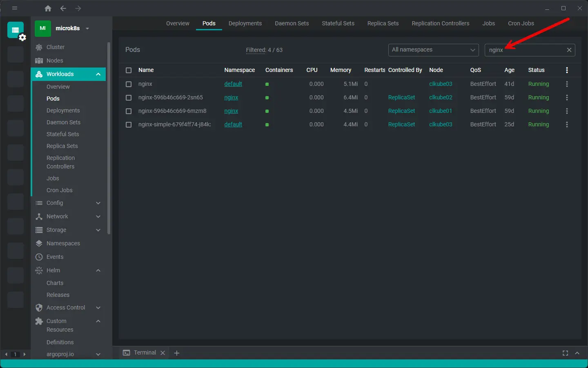Switch to the Cron Jobs tab
The height and width of the screenshot is (368, 588).
tap(521, 23)
